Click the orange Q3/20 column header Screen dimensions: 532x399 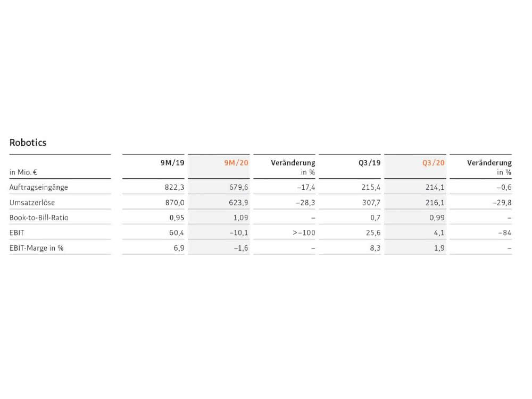(433, 163)
